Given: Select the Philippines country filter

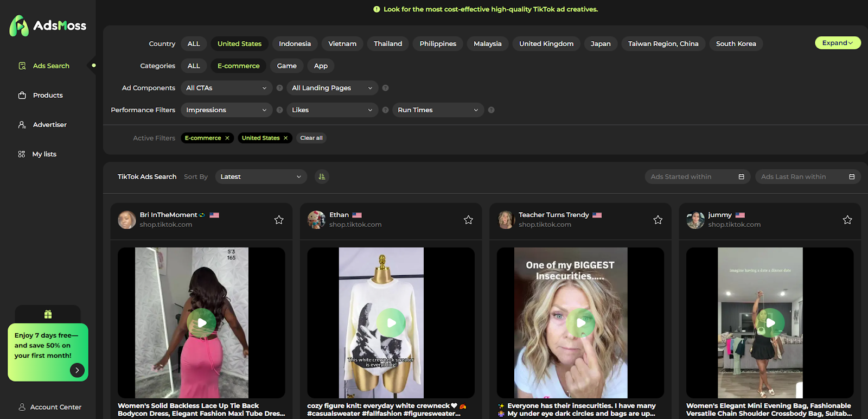Looking at the screenshot, I should pos(438,44).
